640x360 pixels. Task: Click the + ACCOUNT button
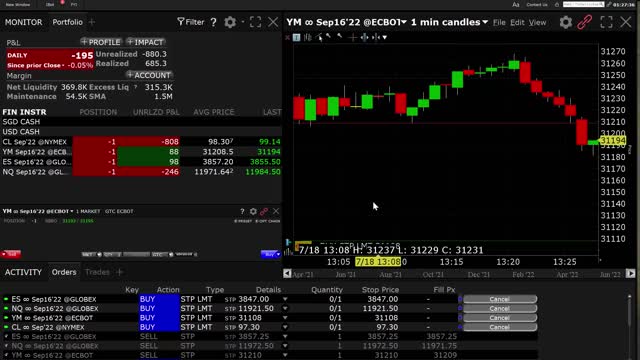coord(149,75)
